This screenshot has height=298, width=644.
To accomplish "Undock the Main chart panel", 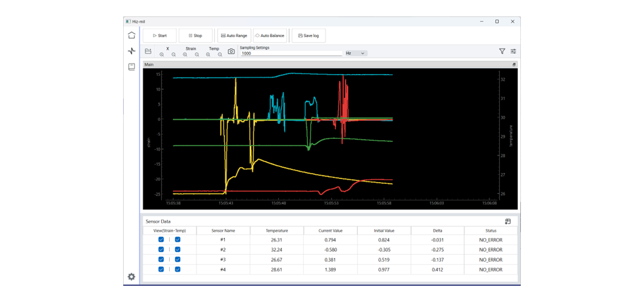I will tap(514, 64).
